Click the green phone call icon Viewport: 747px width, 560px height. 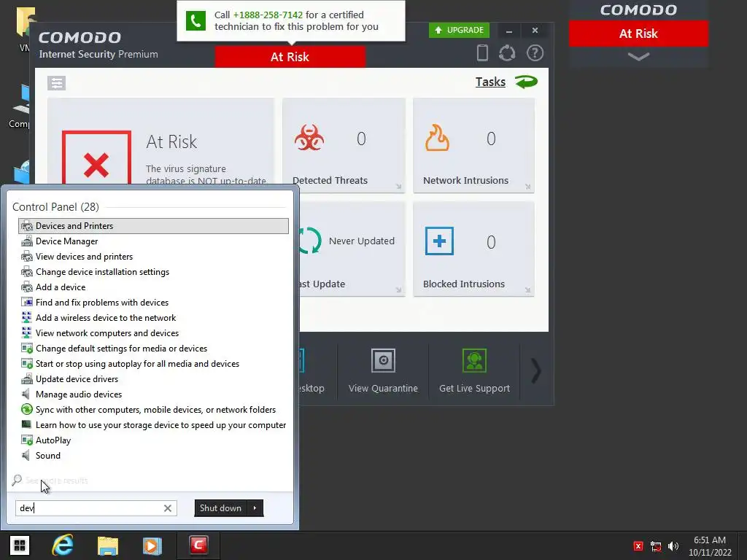(x=196, y=21)
